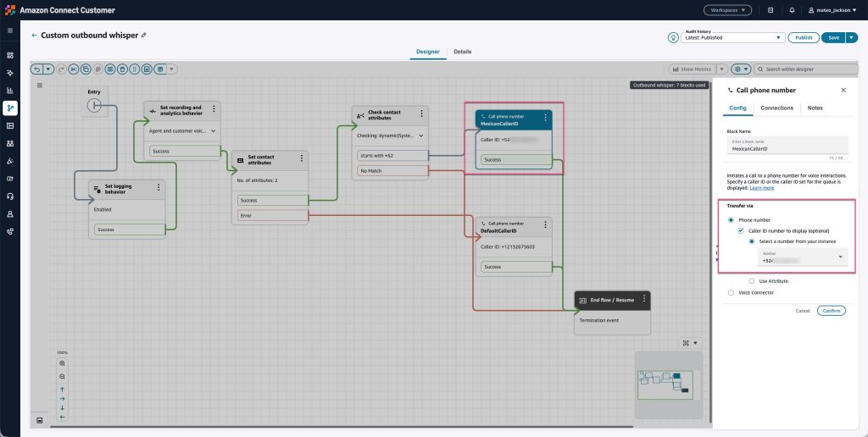Screen dimensions: 868x437
Task: Click the undo button in designer toolbar
Action: click(x=37, y=69)
